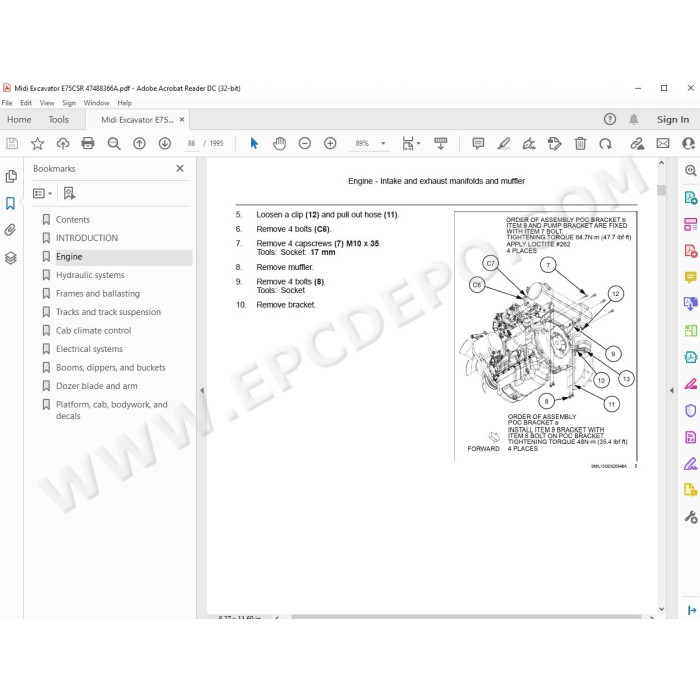Open the Sign document pen tool
Image resolution: width=700 pixels, height=700 pixels.
529,143
